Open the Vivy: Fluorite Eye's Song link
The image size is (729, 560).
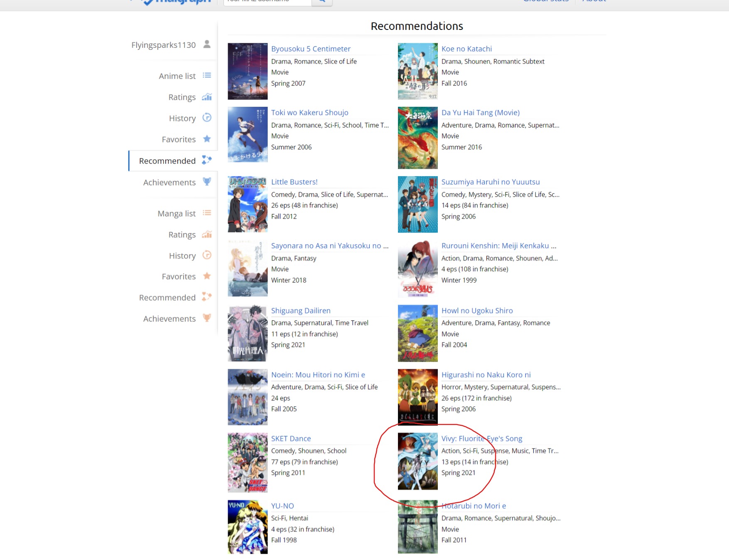point(482,439)
